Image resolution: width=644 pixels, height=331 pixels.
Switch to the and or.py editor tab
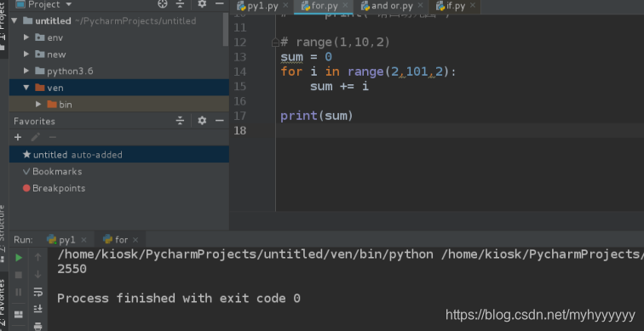pos(391,6)
